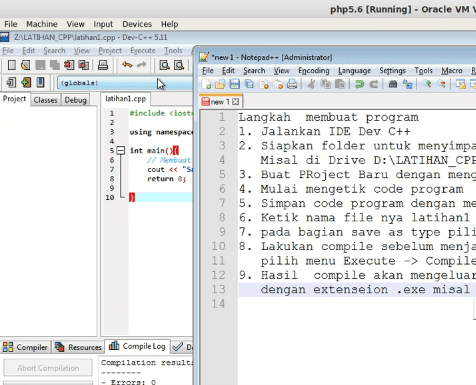Click the Zoom Out icon in Notepad++
This screenshot has width=476, height=385.
[x=441, y=84]
